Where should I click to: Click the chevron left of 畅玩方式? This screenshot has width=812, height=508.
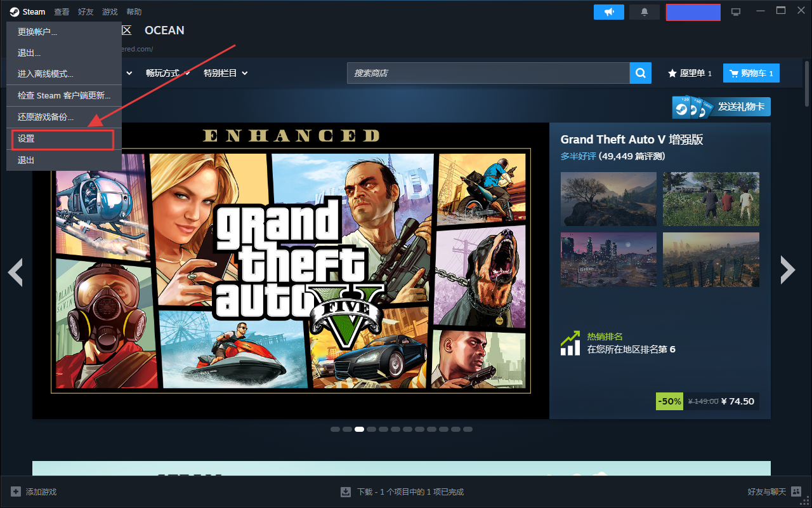tap(129, 73)
